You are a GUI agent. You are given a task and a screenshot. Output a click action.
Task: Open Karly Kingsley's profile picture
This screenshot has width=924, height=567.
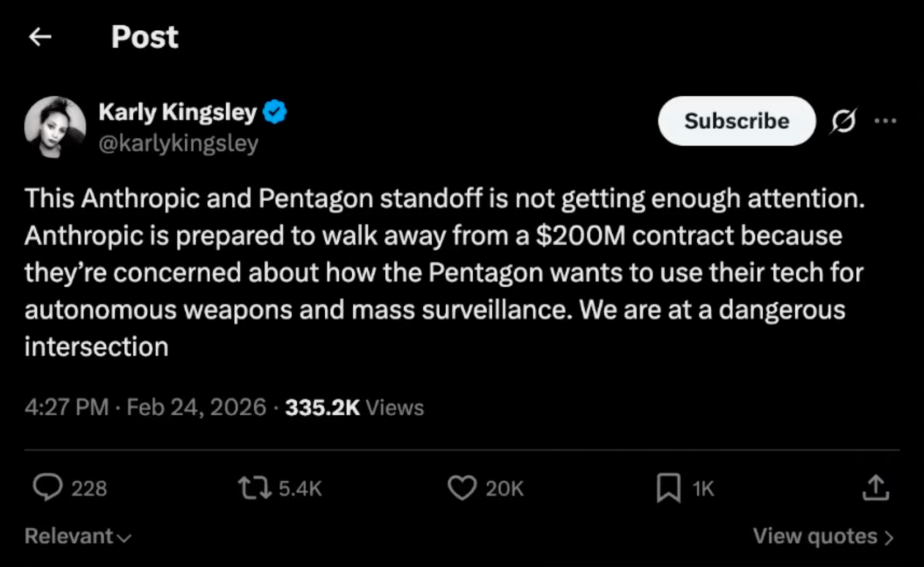(55, 127)
